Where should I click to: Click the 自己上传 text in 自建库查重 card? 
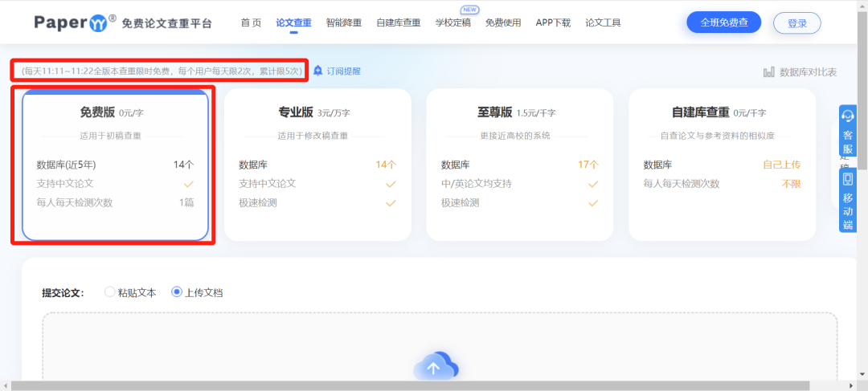[x=782, y=165]
